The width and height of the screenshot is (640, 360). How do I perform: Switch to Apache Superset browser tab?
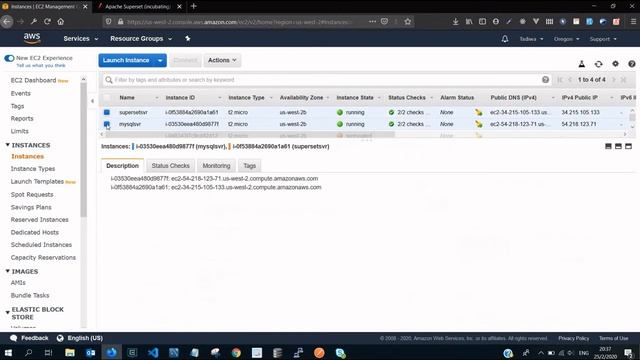(138, 7)
